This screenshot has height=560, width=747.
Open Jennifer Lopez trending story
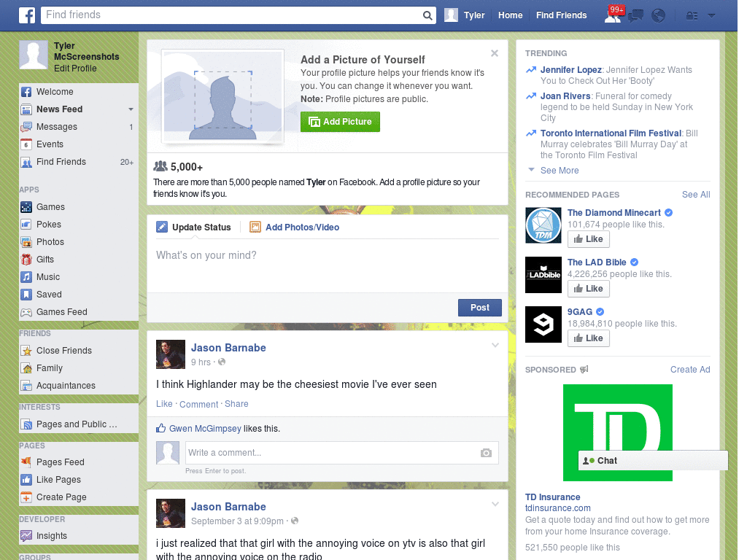tap(570, 70)
